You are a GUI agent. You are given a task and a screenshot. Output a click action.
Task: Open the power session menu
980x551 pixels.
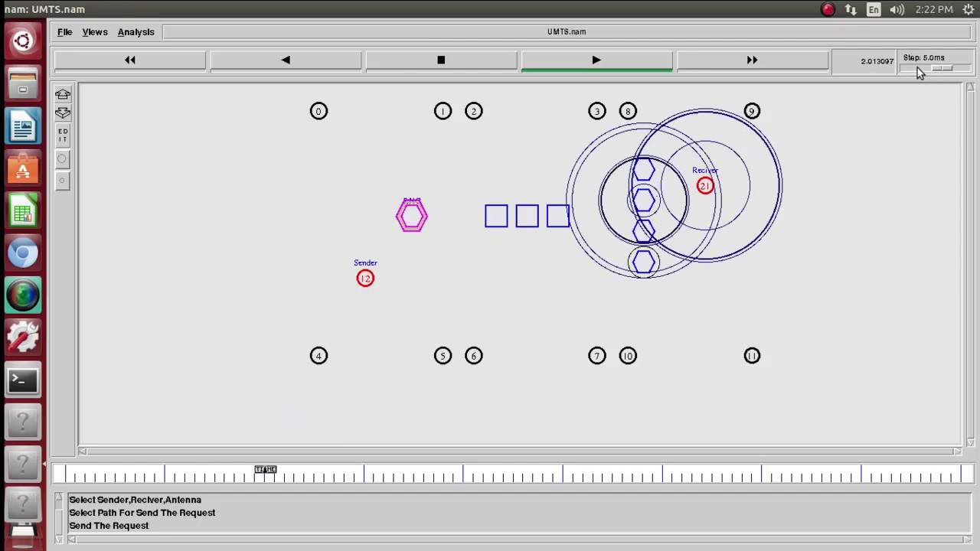pos(968,9)
